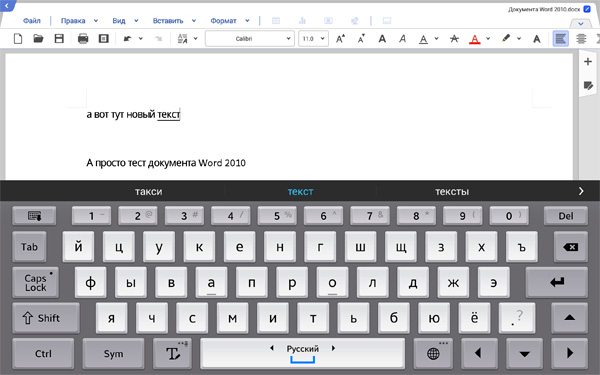This screenshot has height=375, width=600.
Task: Switch keyboard language with globe key
Action: pos(433,354)
